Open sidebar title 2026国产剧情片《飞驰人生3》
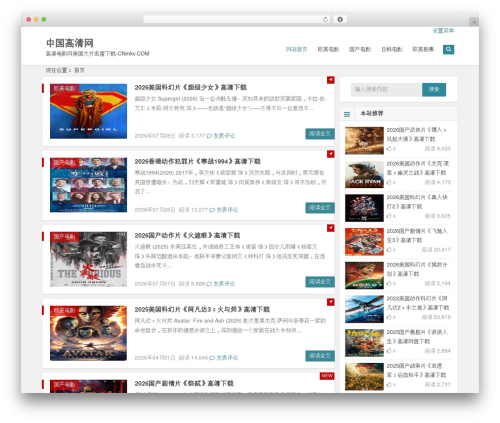The image size is (500, 423). click(417, 235)
